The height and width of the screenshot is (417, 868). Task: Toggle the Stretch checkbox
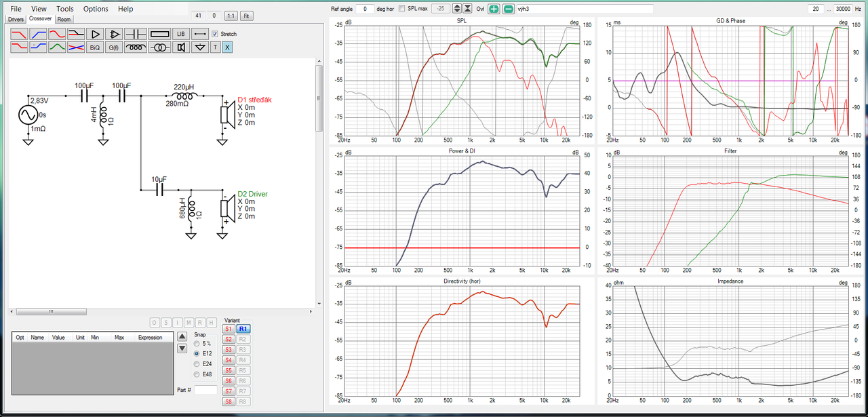(215, 34)
